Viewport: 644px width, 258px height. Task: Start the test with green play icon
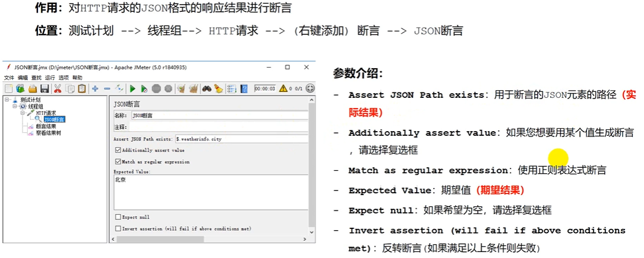(132, 88)
